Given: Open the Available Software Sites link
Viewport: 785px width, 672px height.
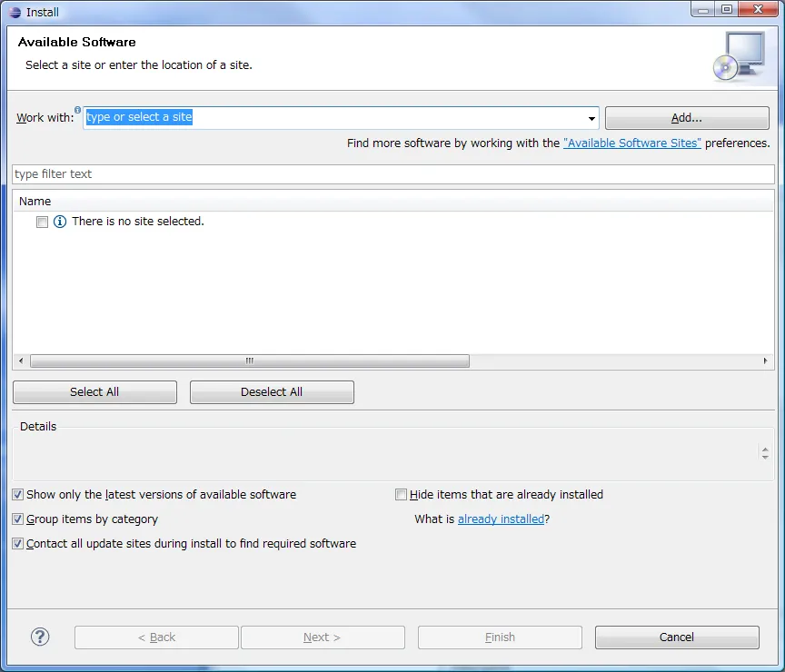Looking at the screenshot, I should coord(631,143).
